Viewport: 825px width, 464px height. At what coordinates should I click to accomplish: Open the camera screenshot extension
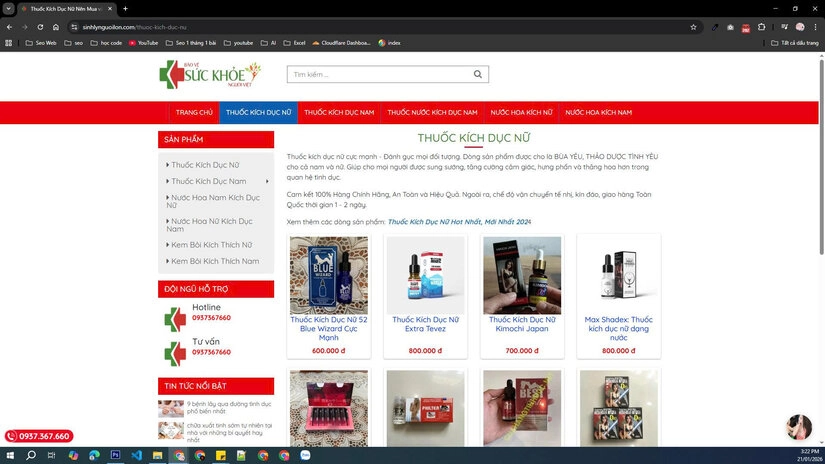click(730, 27)
